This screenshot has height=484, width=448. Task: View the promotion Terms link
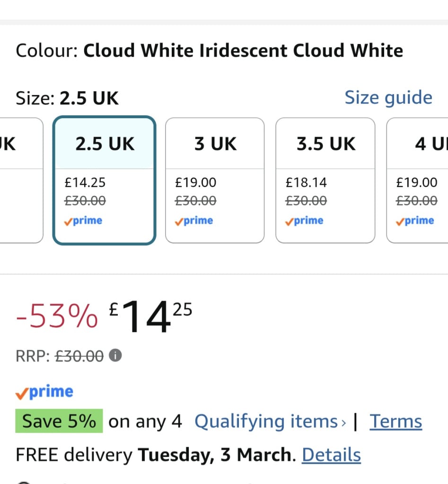pyautogui.click(x=395, y=421)
